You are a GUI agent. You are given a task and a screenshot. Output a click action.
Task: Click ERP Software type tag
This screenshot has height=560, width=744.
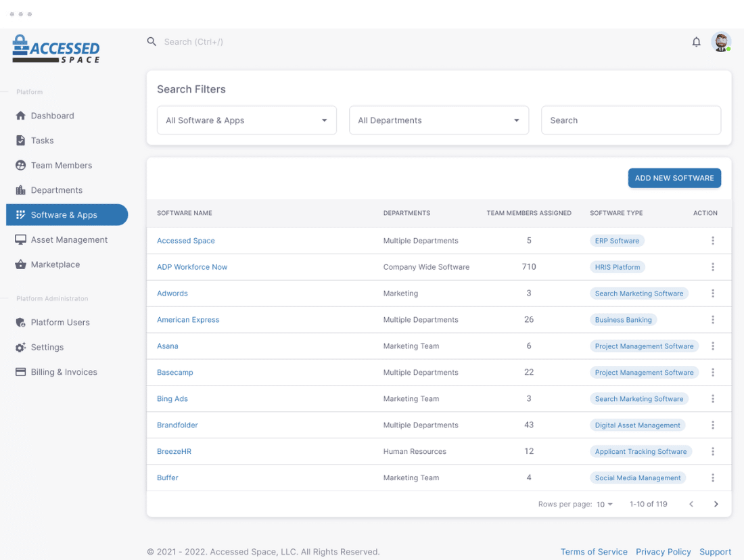pos(617,241)
